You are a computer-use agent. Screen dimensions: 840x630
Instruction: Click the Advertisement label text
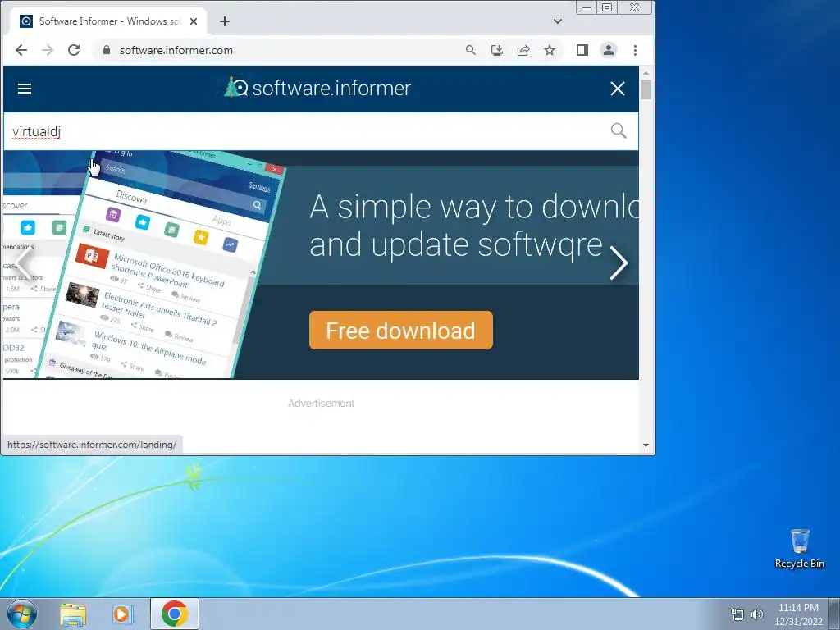pyautogui.click(x=321, y=404)
